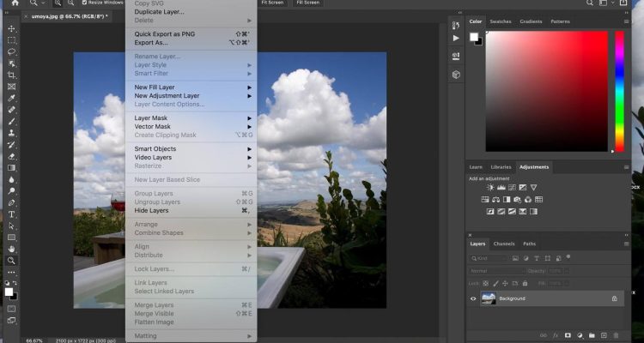Select the Horizontal Type tool

11,214
